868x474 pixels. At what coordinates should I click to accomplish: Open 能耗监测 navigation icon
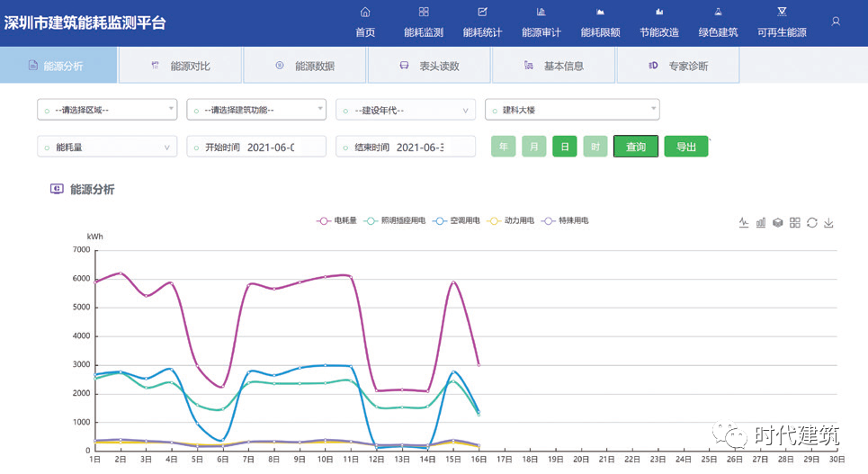pos(424,13)
